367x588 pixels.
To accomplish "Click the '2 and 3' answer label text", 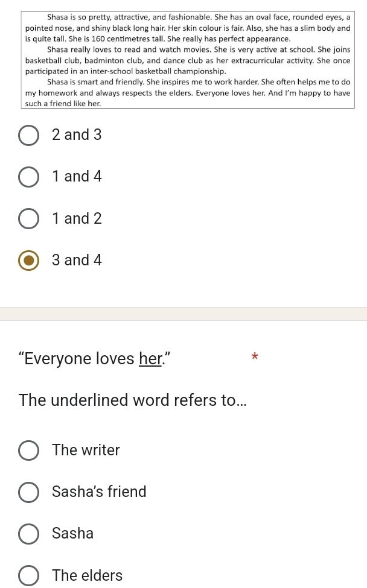I will tap(77, 135).
